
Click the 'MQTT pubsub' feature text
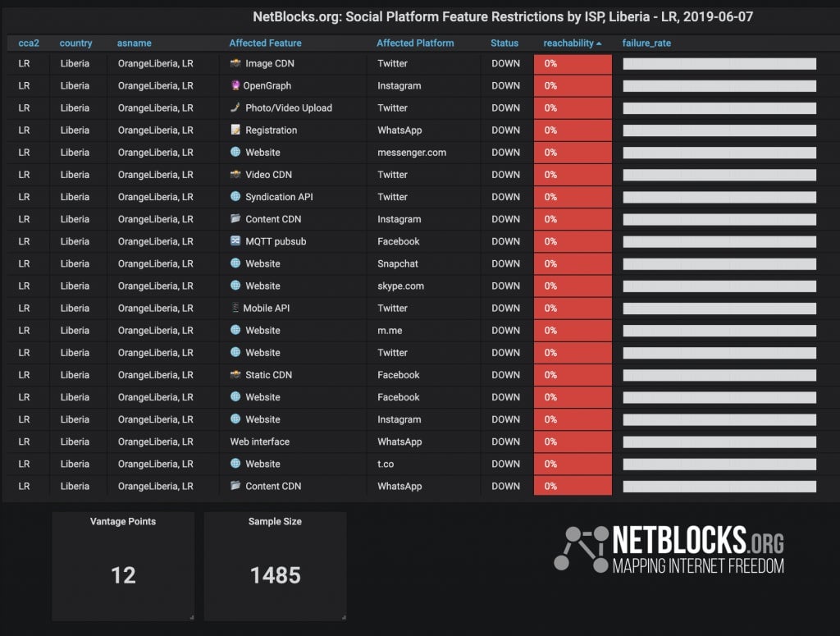click(x=276, y=241)
